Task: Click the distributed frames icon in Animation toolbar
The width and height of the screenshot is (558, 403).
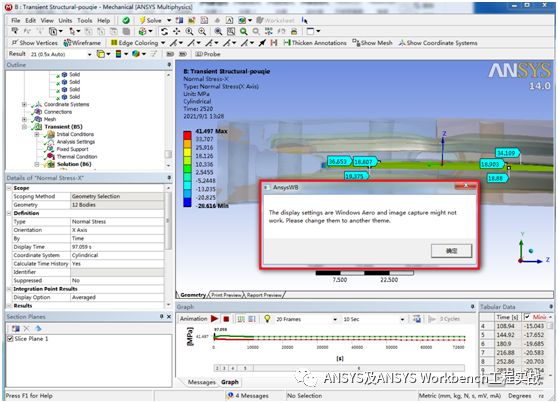Action: [241, 319]
